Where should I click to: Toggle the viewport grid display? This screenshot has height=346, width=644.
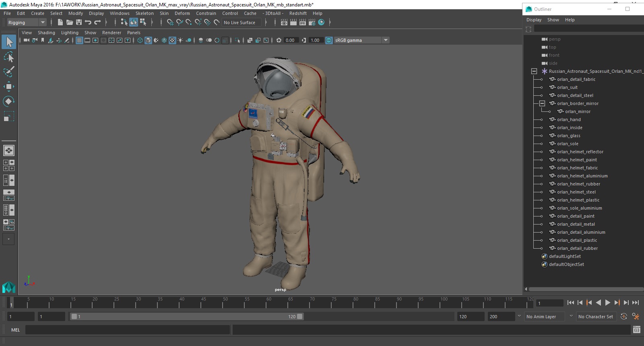click(79, 40)
